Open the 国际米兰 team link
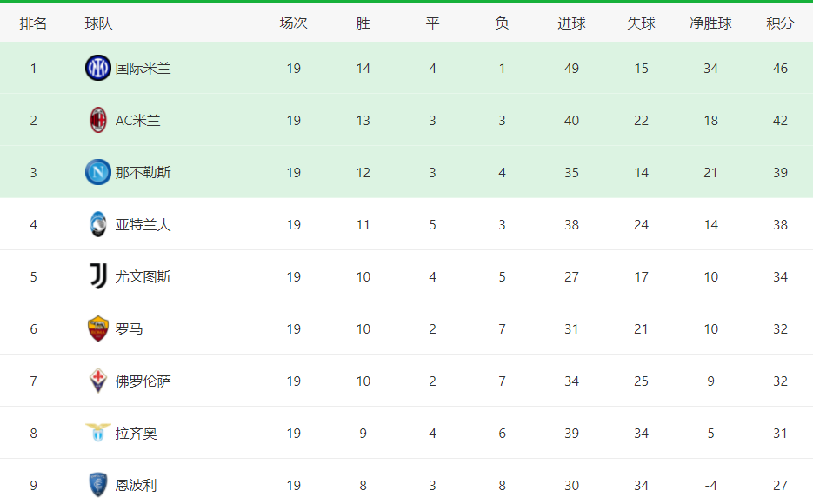 (143, 69)
